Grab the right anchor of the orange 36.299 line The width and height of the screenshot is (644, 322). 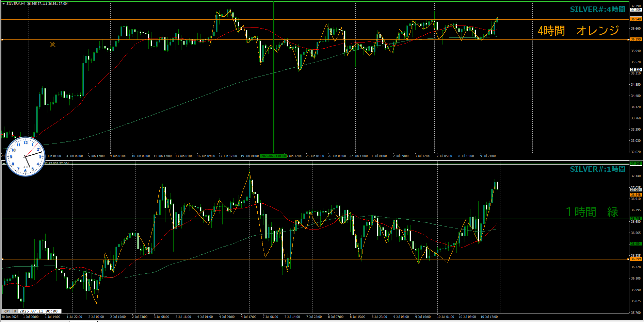628,40
